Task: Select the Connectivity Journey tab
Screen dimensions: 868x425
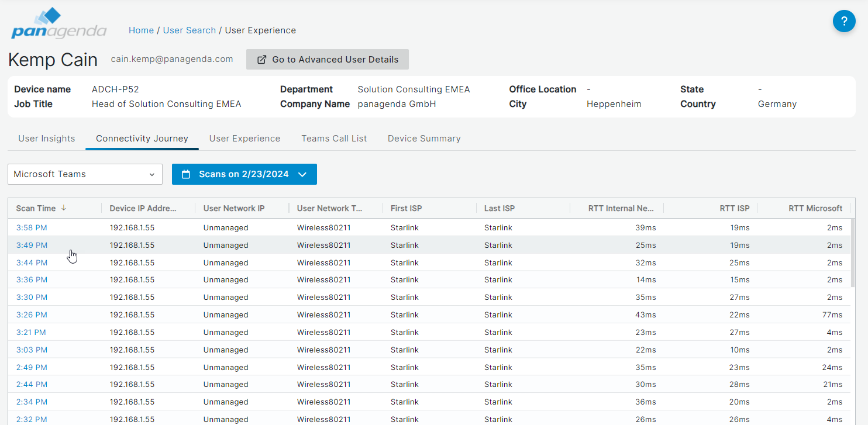Action: pos(142,139)
